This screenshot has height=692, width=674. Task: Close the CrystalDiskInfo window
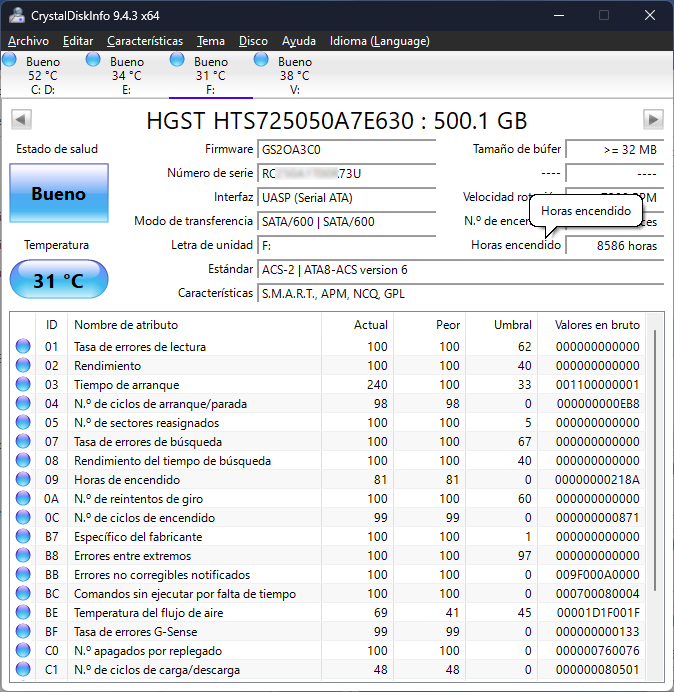click(650, 15)
